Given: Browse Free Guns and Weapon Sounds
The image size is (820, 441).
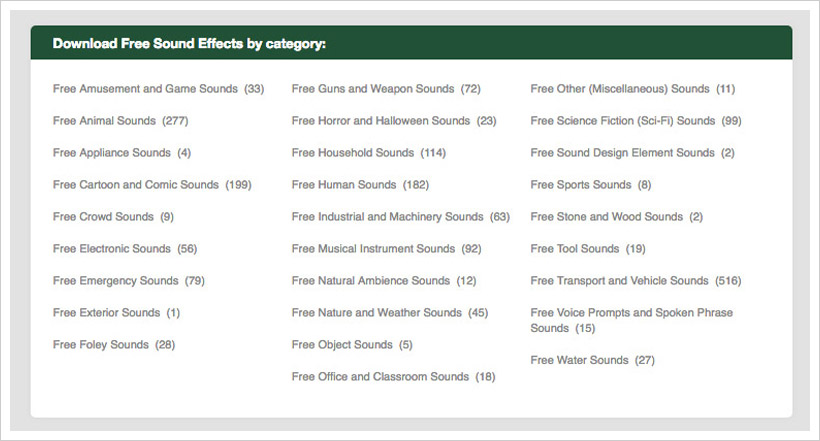Looking at the screenshot, I should pos(373,89).
